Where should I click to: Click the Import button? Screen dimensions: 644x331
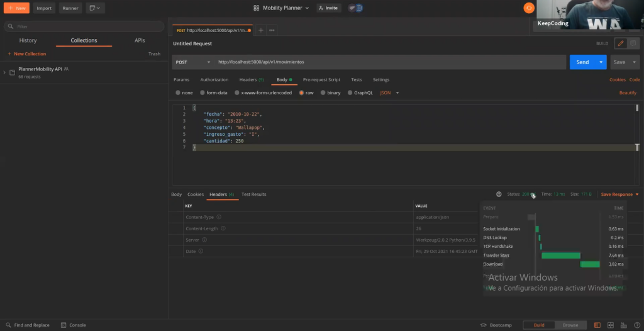(x=44, y=8)
